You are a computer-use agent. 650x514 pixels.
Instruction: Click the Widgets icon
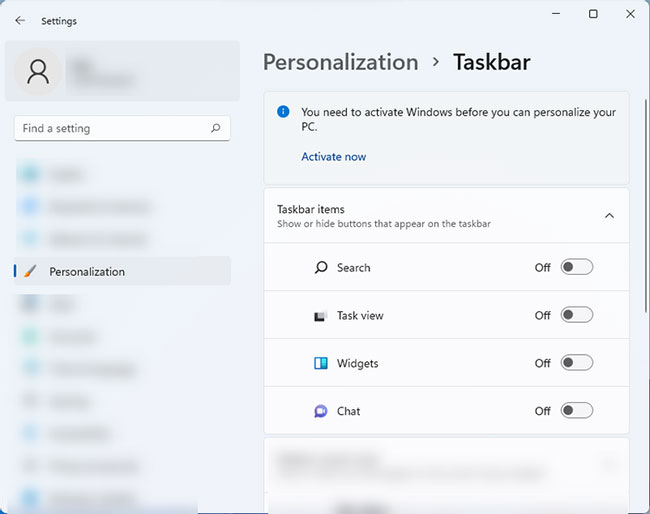(x=321, y=363)
